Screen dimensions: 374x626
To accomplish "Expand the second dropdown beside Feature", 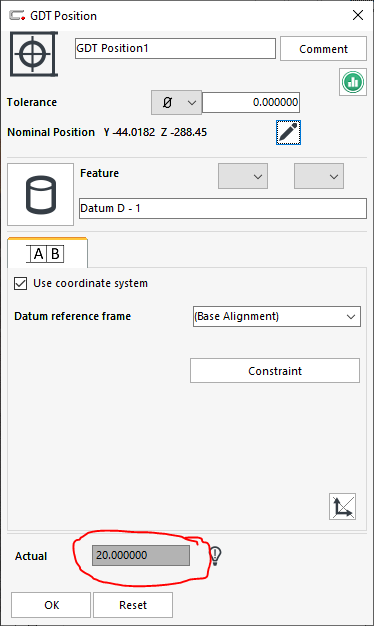I will coord(319,176).
